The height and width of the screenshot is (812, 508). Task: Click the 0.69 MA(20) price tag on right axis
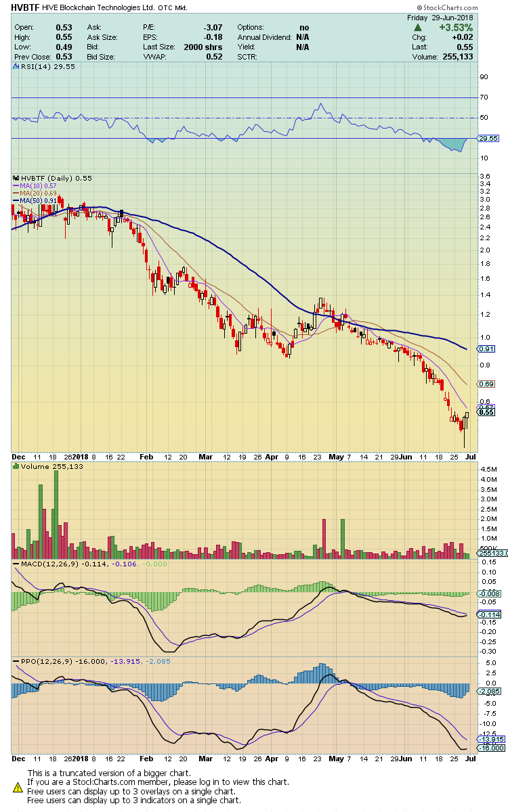tap(486, 384)
